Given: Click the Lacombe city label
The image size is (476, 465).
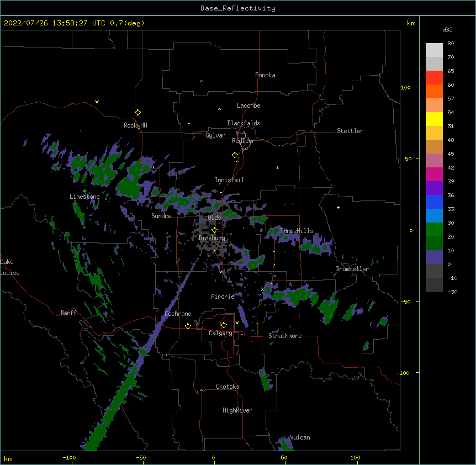Looking at the screenshot, I should [x=248, y=105].
